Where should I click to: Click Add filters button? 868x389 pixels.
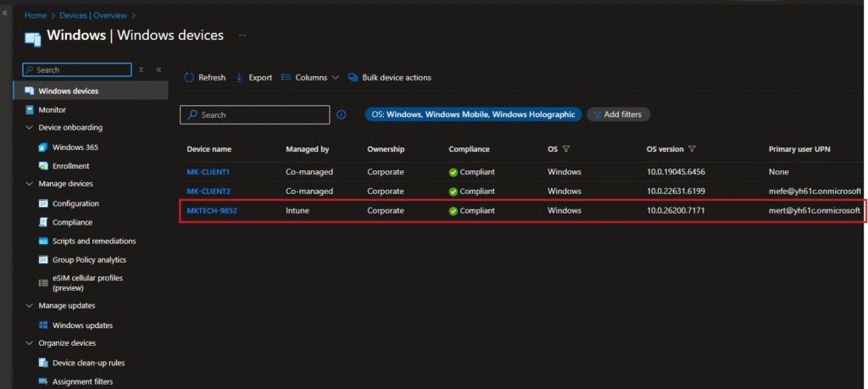tap(619, 114)
